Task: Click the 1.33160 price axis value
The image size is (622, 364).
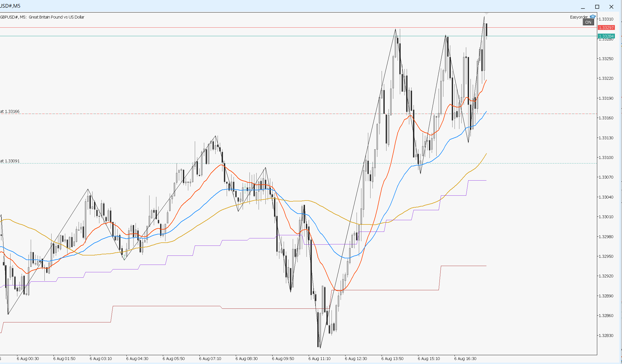Action: pyautogui.click(x=606, y=118)
